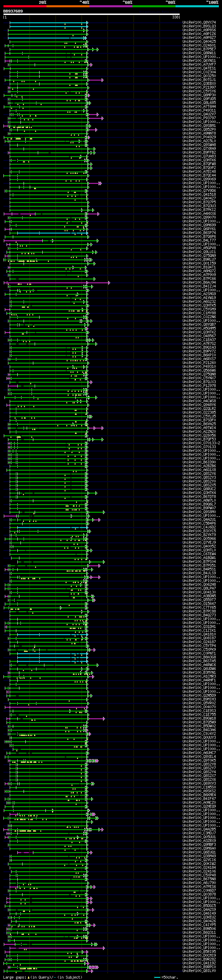Select hit UniRef100_Q69XV3
Screen dimensions: 222x980
pos(199,783)
